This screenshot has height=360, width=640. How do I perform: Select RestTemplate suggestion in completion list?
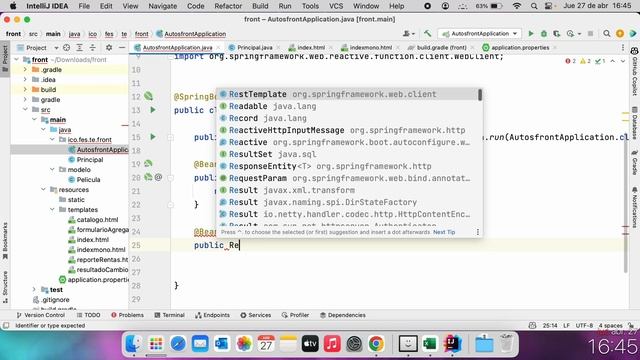349,94
